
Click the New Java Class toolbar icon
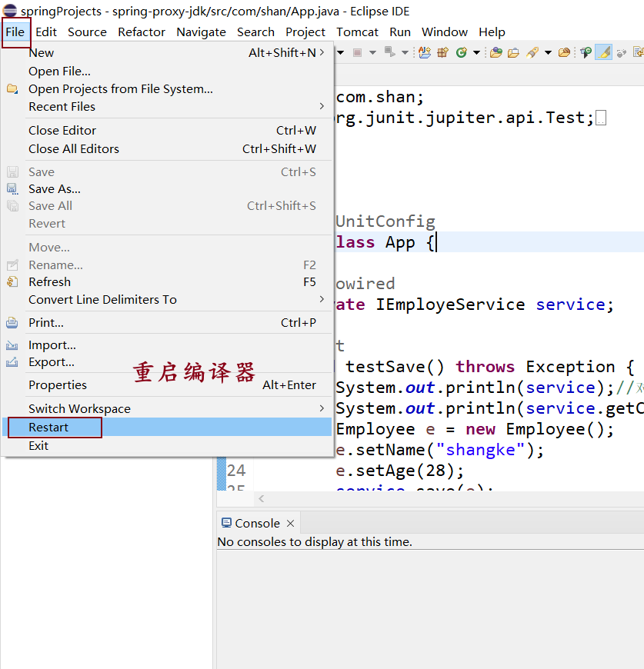(x=462, y=52)
